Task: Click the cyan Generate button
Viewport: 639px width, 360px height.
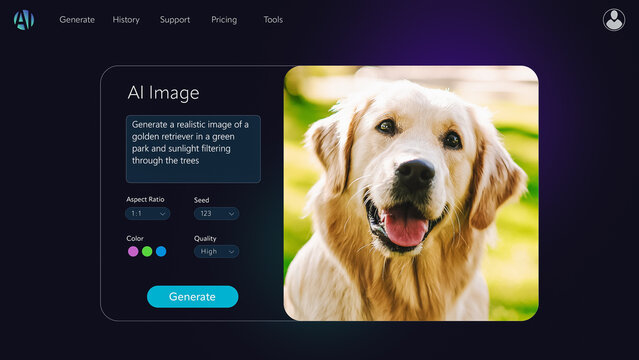Action: [x=192, y=296]
